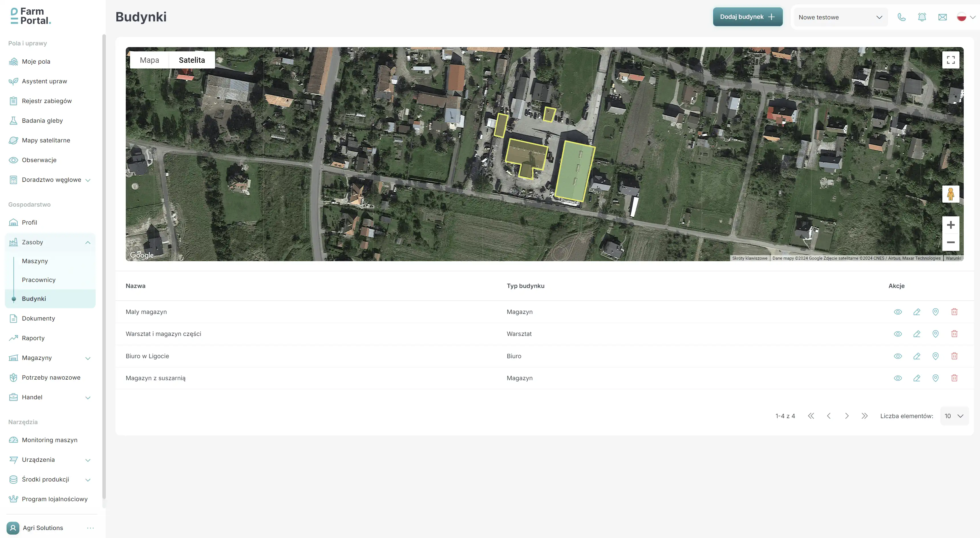The width and height of the screenshot is (980, 538).
Task: Open the Nowe testowe farm dropdown
Action: point(840,17)
